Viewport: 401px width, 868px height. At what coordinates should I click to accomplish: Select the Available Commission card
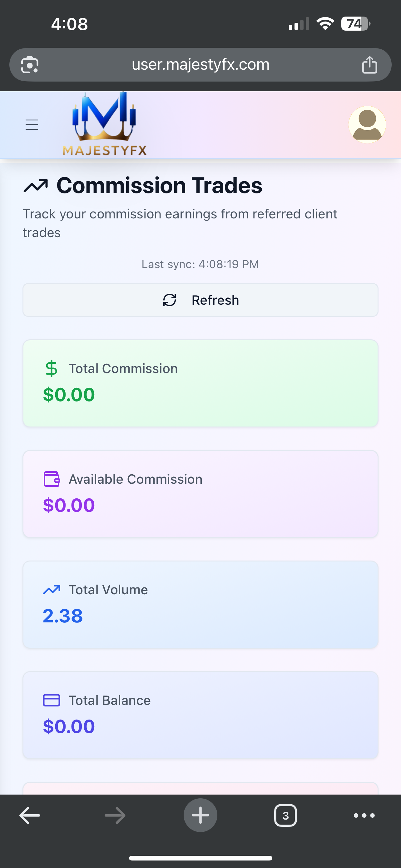tap(200, 494)
